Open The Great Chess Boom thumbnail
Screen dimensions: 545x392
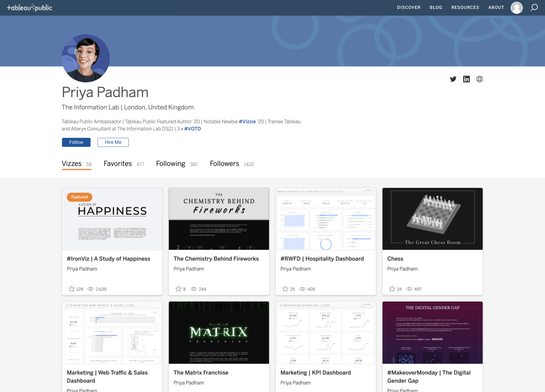[432, 219]
